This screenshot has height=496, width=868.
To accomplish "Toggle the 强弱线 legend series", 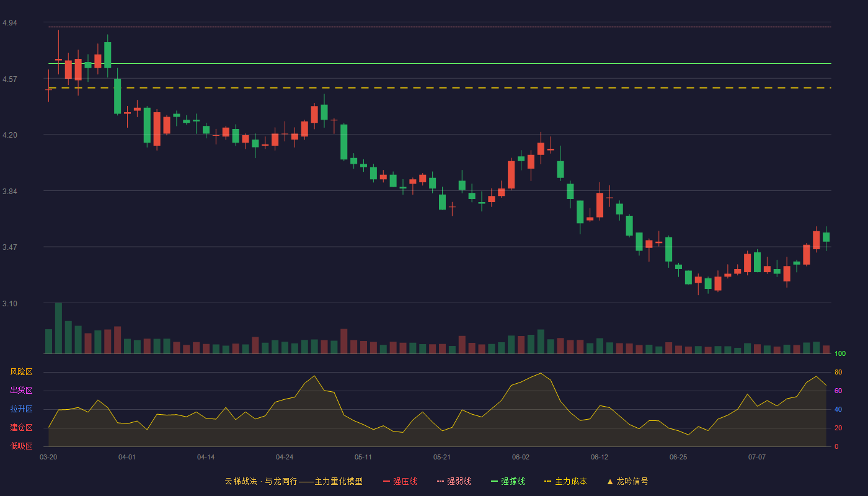I will point(454,481).
